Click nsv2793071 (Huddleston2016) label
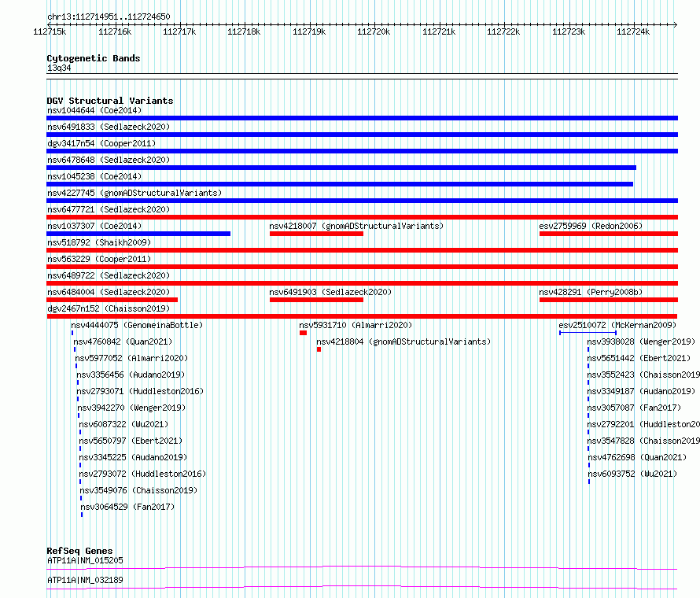The height and width of the screenshot is (598, 700). tap(140, 391)
